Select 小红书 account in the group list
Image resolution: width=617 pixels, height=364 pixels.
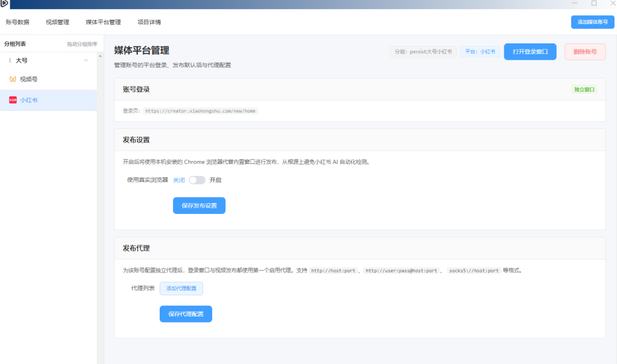(48, 100)
